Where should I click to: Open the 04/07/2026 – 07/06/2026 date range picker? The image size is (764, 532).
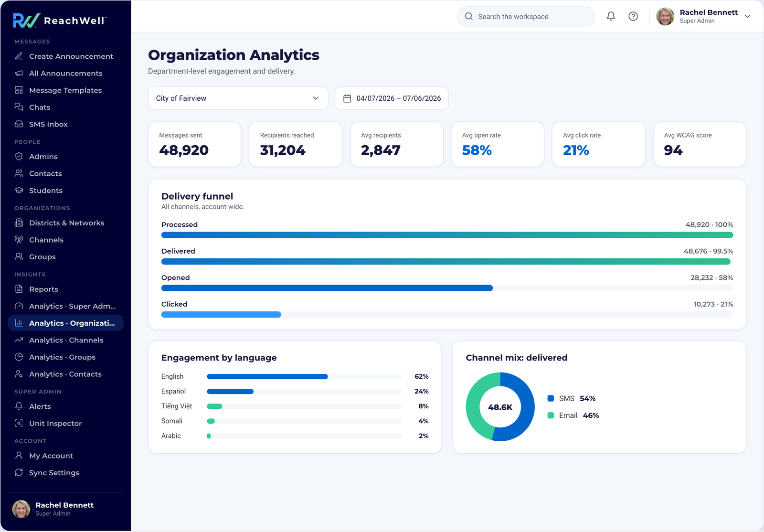[x=392, y=98]
